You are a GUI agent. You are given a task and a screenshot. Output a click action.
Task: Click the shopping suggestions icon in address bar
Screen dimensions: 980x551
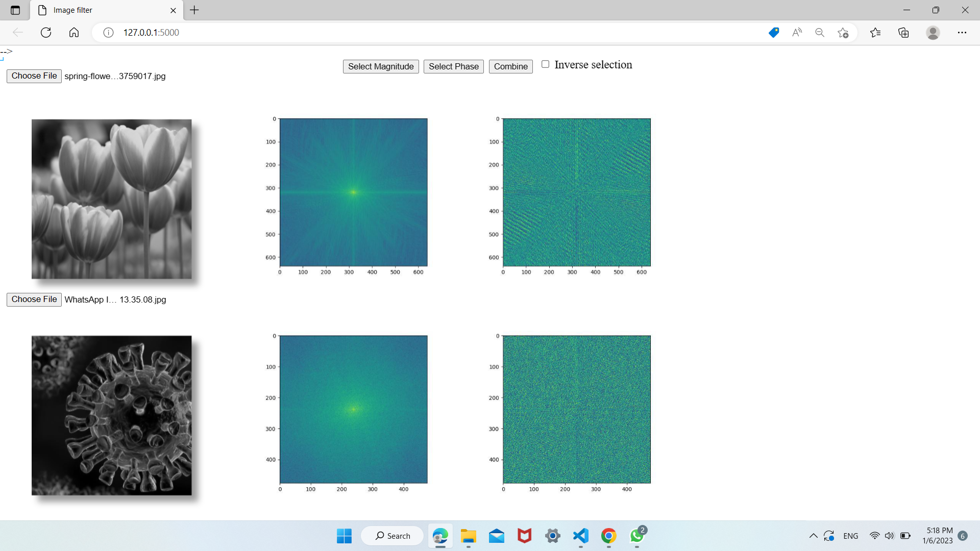[773, 32]
